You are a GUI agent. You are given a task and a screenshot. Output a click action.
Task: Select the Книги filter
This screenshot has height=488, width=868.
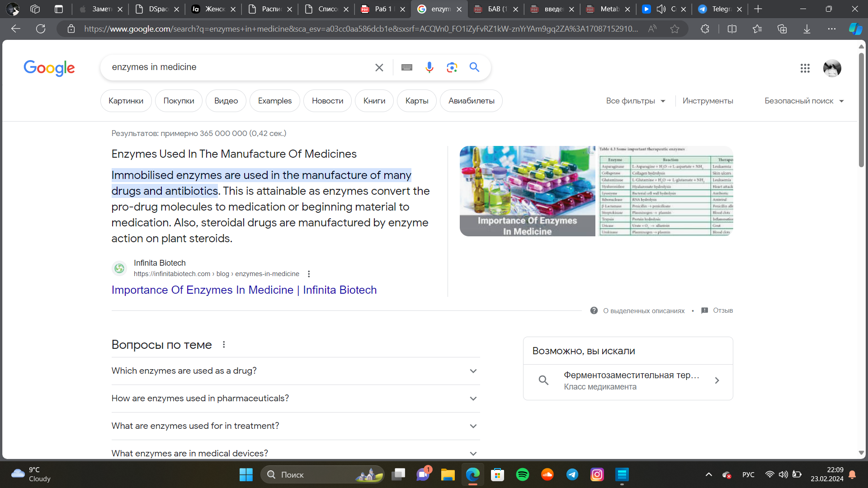pyautogui.click(x=374, y=101)
